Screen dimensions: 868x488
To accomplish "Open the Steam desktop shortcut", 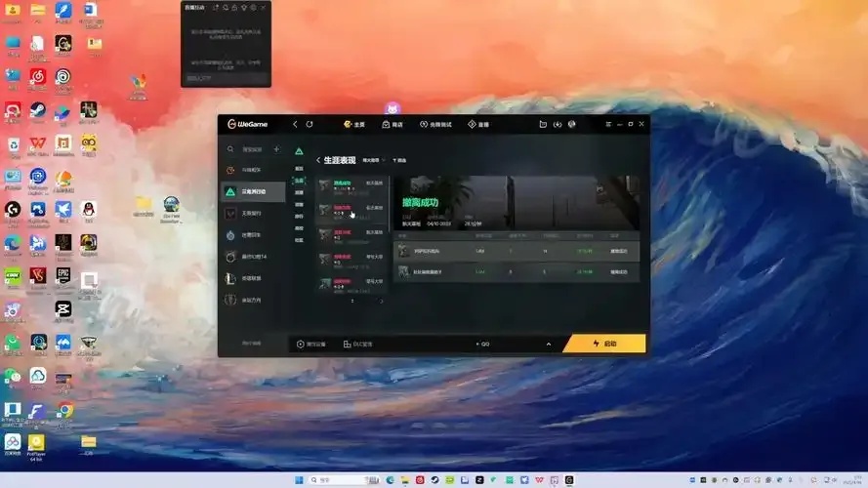I will tap(38, 113).
